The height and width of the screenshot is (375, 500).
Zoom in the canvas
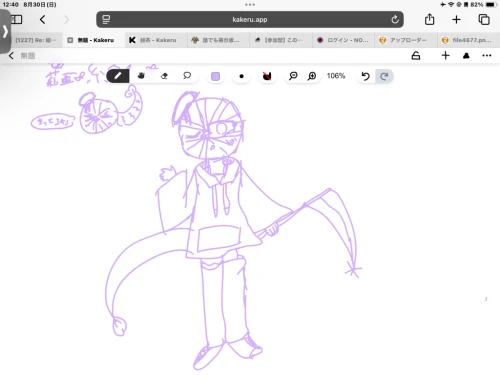[x=312, y=76]
